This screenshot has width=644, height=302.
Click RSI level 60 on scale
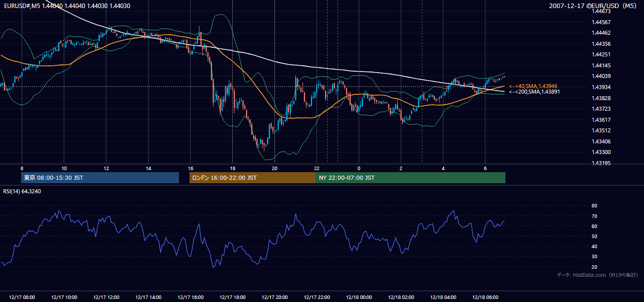[x=594, y=226]
